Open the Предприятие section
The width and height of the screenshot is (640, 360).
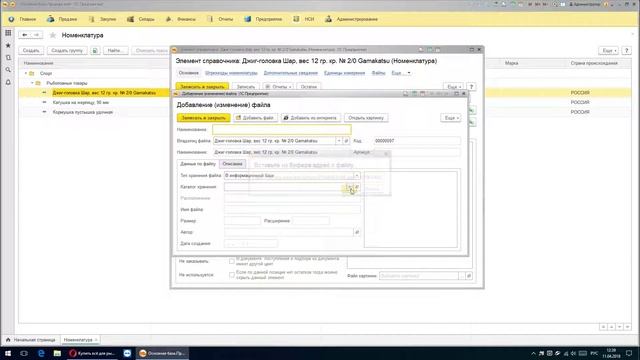tap(263, 19)
